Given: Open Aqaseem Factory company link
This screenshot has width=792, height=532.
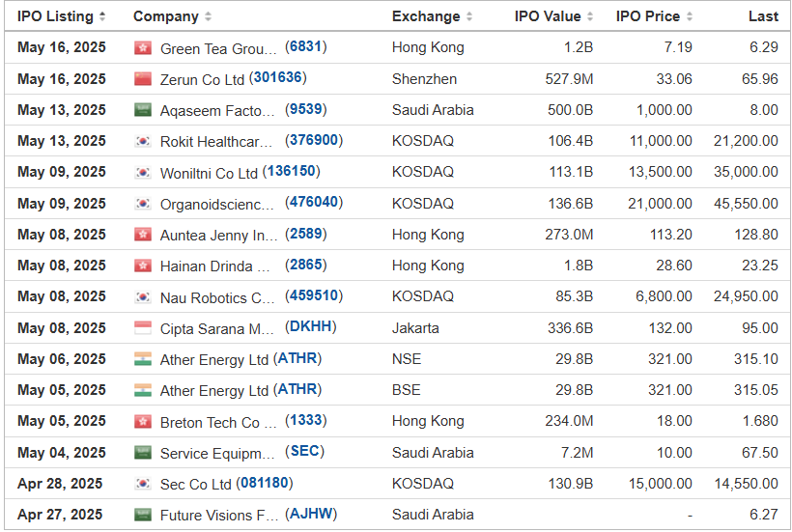Looking at the screenshot, I should (217, 111).
